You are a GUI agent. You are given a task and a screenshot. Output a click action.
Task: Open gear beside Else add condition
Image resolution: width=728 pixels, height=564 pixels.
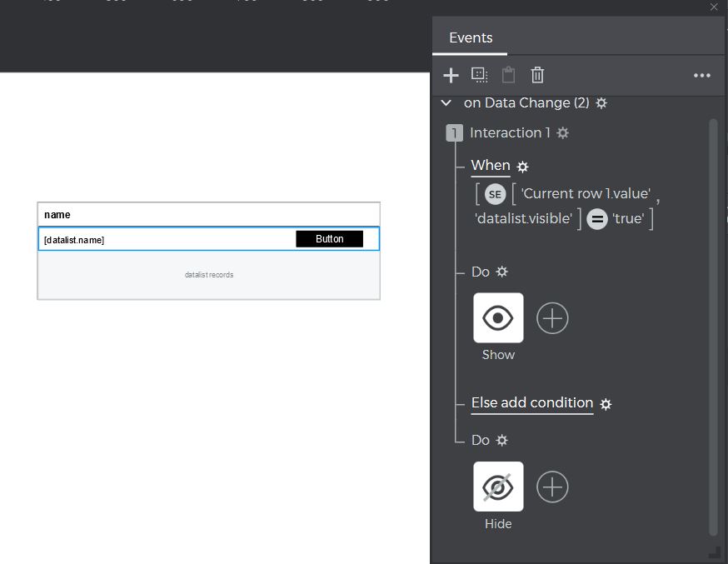click(606, 404)
